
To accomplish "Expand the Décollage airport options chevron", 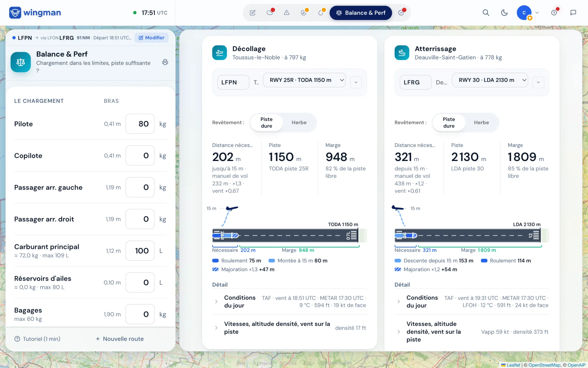I will click(356, 82).
